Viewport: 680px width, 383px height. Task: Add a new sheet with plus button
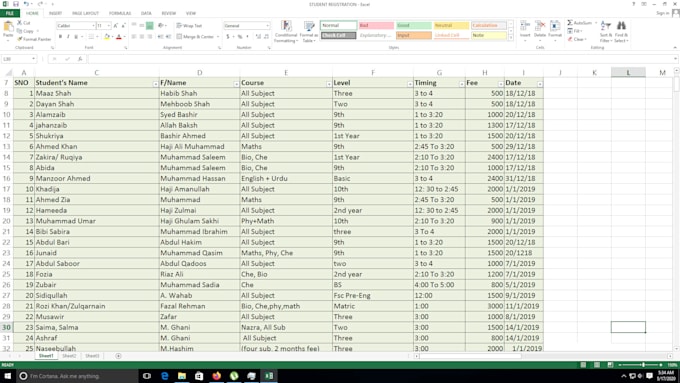(118, 356)
